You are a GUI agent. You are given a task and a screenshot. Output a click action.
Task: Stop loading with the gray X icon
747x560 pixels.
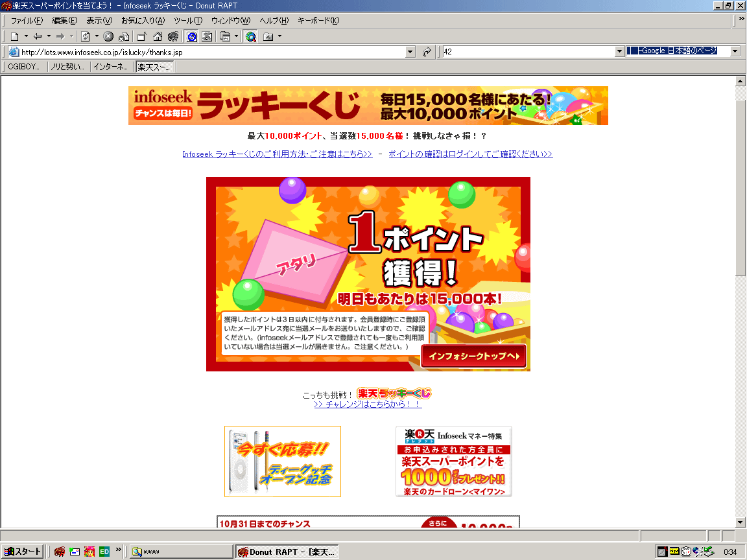109,37
